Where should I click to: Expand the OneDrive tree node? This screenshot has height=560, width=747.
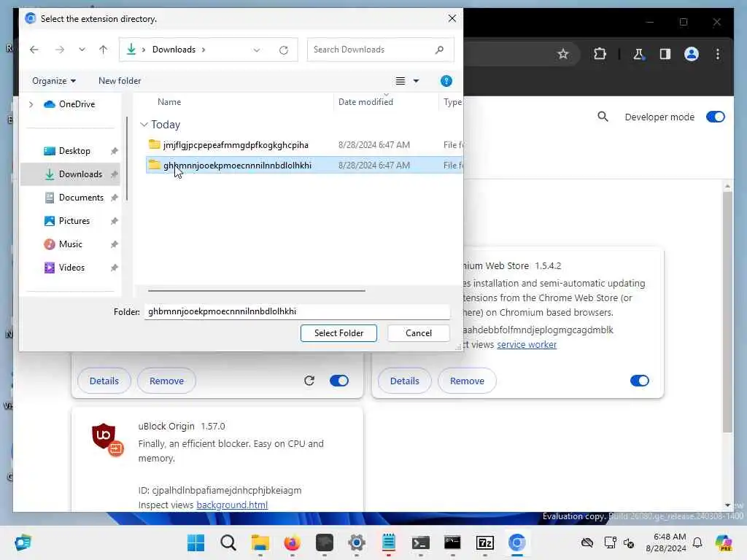click(31, 104)
